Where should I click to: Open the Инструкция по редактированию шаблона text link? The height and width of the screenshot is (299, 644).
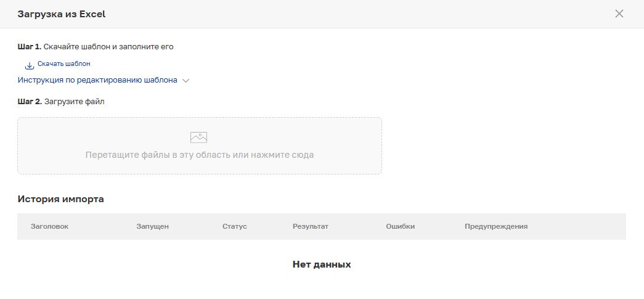click(x=97, y=80)
